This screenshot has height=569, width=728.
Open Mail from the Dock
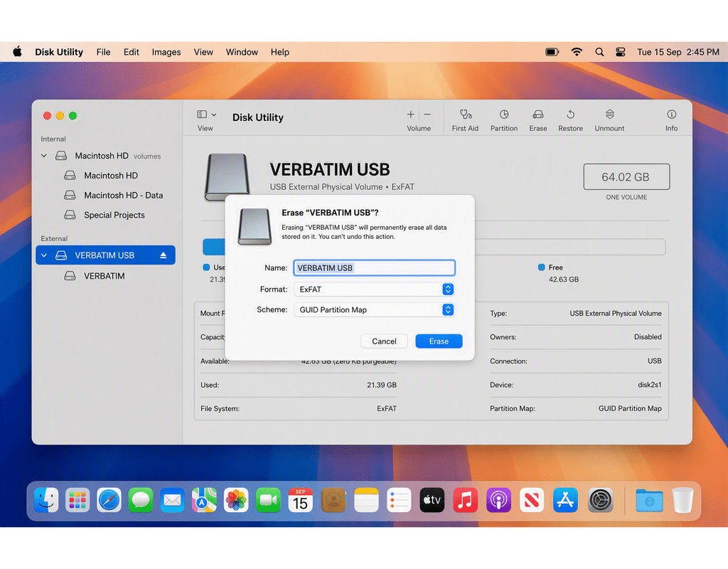[x=172, y=500]
